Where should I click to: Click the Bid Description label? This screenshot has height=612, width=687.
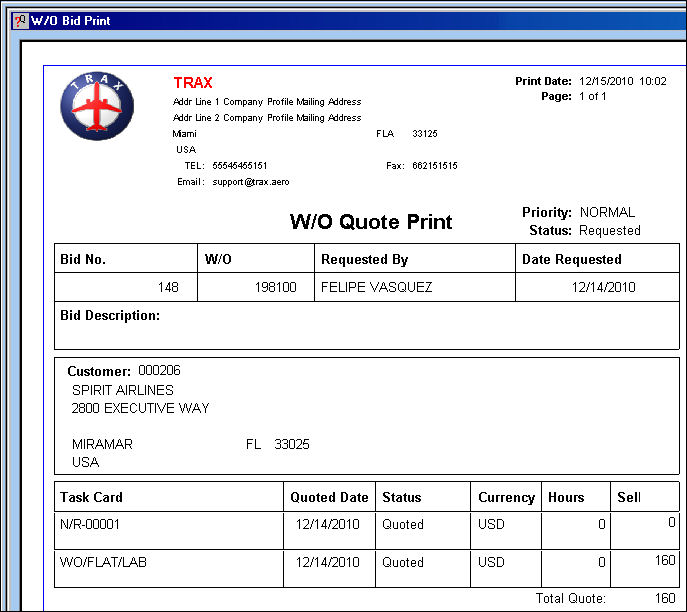click(110, 315)
